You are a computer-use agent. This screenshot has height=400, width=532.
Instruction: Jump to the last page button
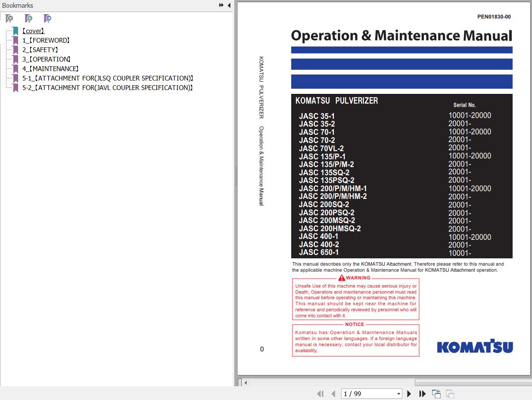422,394
